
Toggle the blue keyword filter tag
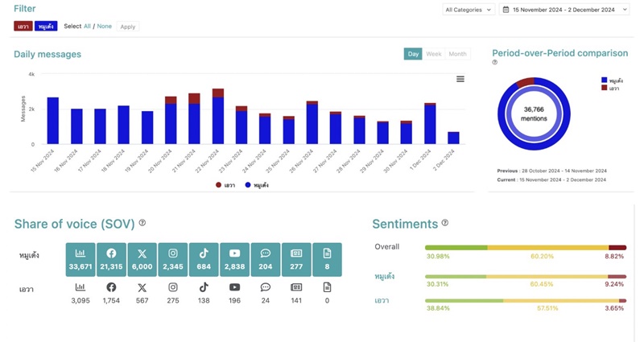pyautogui.click(x=46, y=27)
